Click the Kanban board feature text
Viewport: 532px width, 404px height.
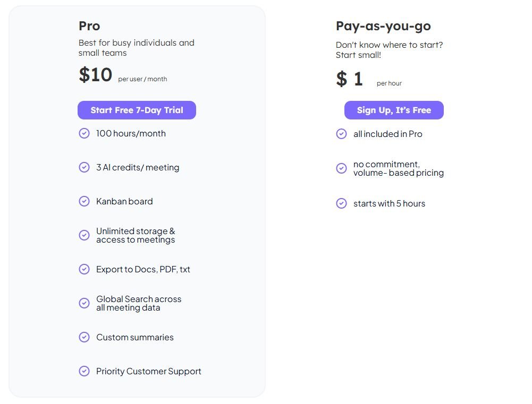tap(124, 201)
